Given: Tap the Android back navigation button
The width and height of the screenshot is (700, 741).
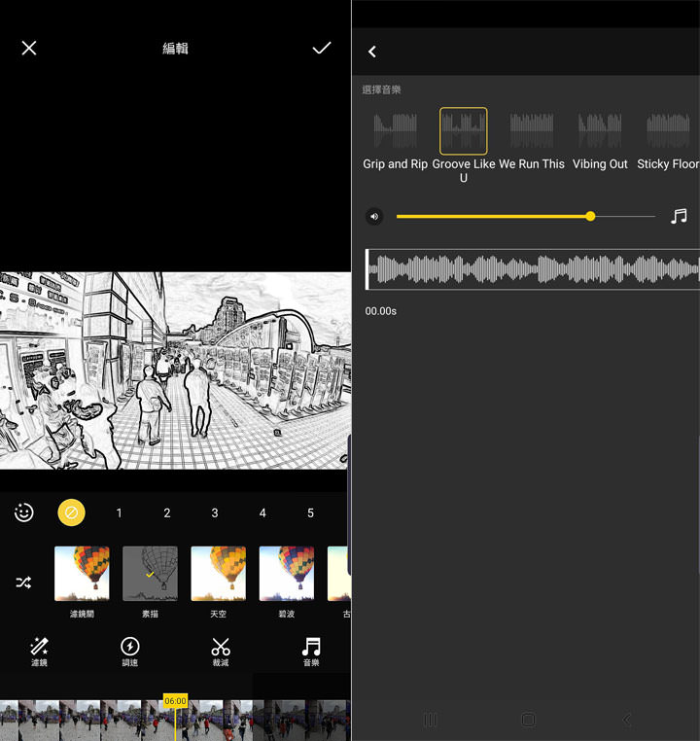Looking at the screenshot, I should click(x=627, y=720).
